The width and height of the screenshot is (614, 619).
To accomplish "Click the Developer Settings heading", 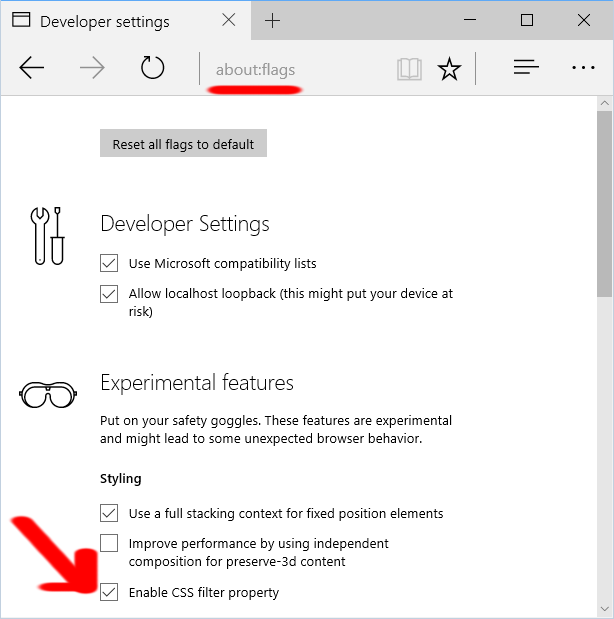I will (185, 224).
